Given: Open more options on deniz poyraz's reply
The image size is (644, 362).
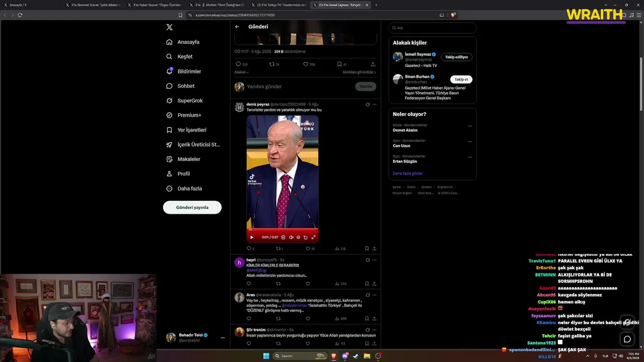Looking at the screenshot, I should click(x=374, y=105).
